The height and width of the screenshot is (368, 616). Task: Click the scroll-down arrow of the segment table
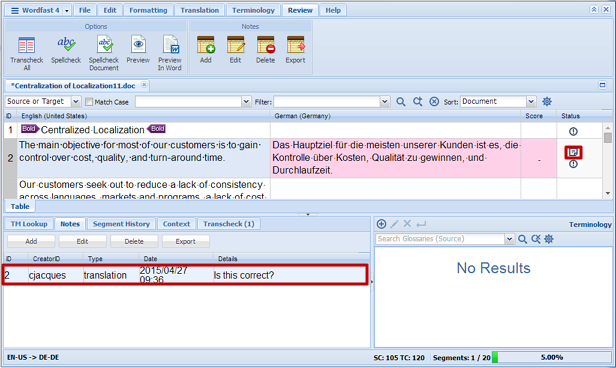tap(608, 193)
